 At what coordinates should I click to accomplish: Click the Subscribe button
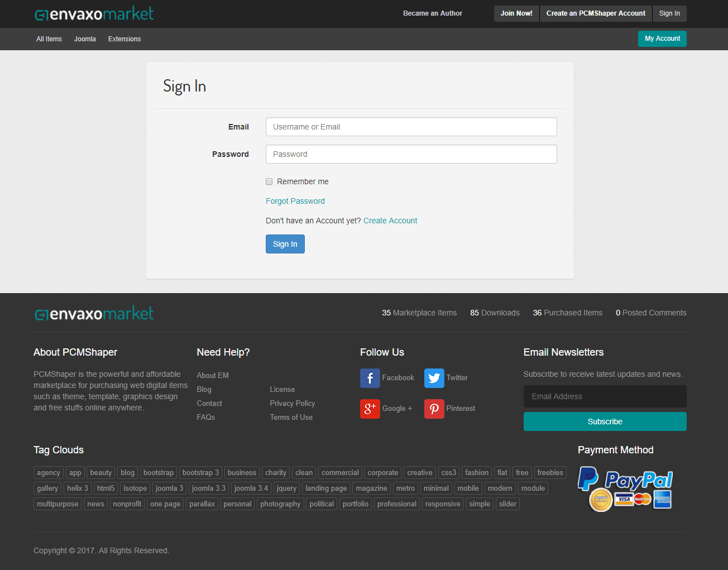605,421
